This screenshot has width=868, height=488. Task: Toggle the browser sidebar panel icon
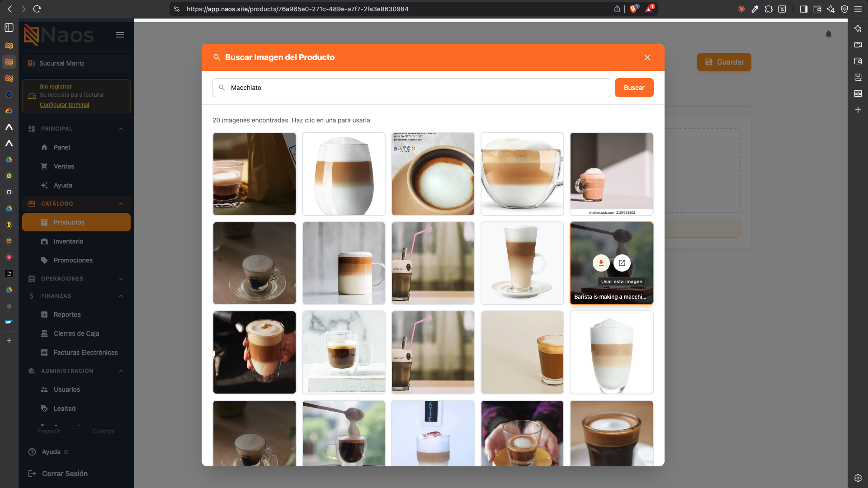tap(803, 9)
